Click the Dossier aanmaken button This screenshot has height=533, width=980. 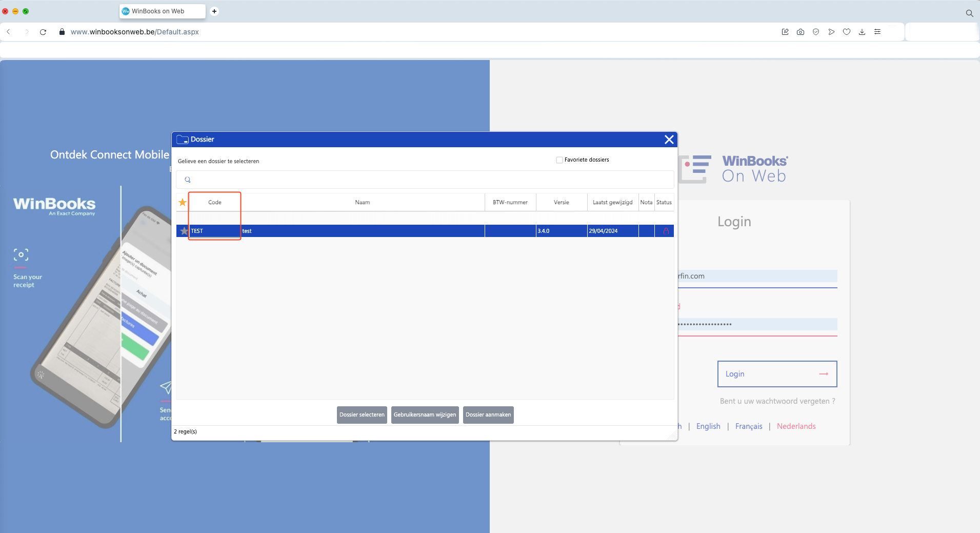pyautogui.click(x=488, y=415)
